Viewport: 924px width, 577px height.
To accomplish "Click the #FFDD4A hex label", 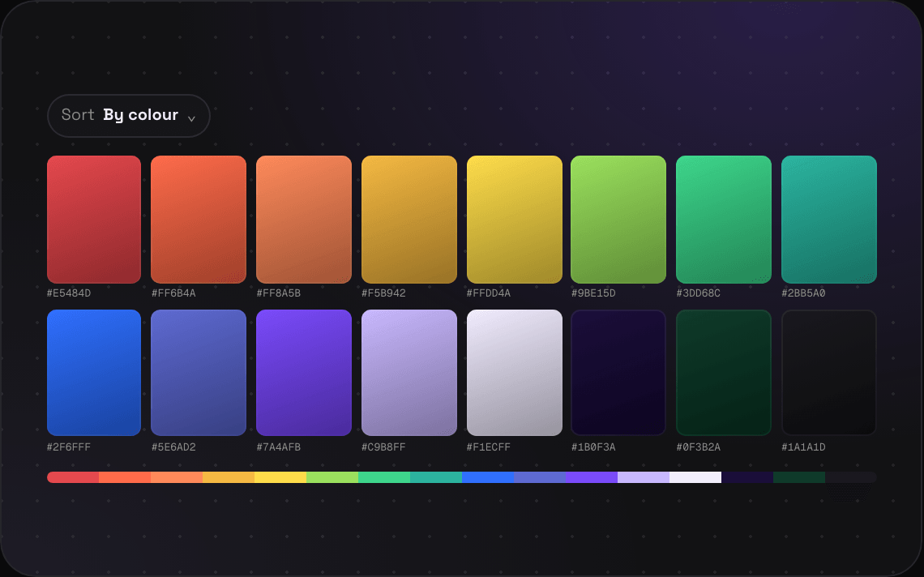I will [489, 293].
